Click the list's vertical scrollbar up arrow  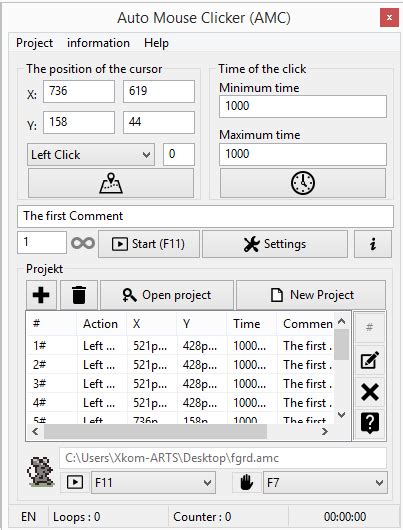(342, 321)
